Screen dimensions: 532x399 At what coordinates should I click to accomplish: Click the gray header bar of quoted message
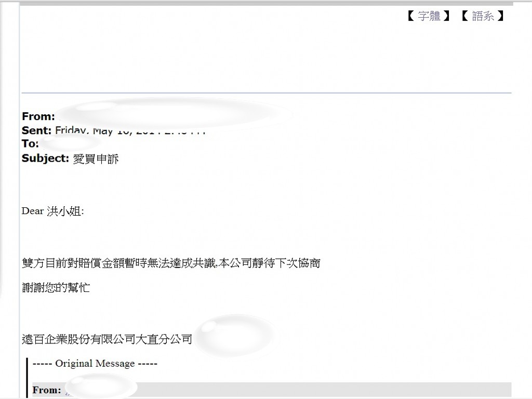[x=272, y=390]
